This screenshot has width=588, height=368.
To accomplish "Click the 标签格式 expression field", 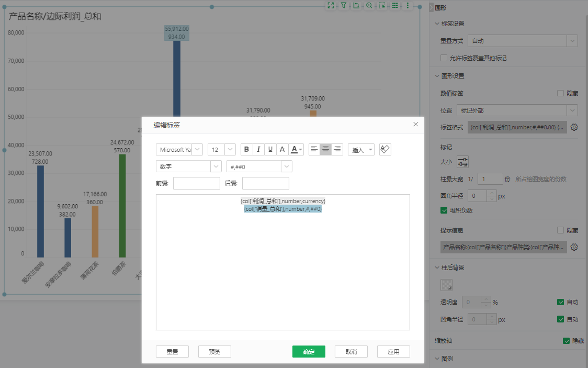I will (517, 128).
